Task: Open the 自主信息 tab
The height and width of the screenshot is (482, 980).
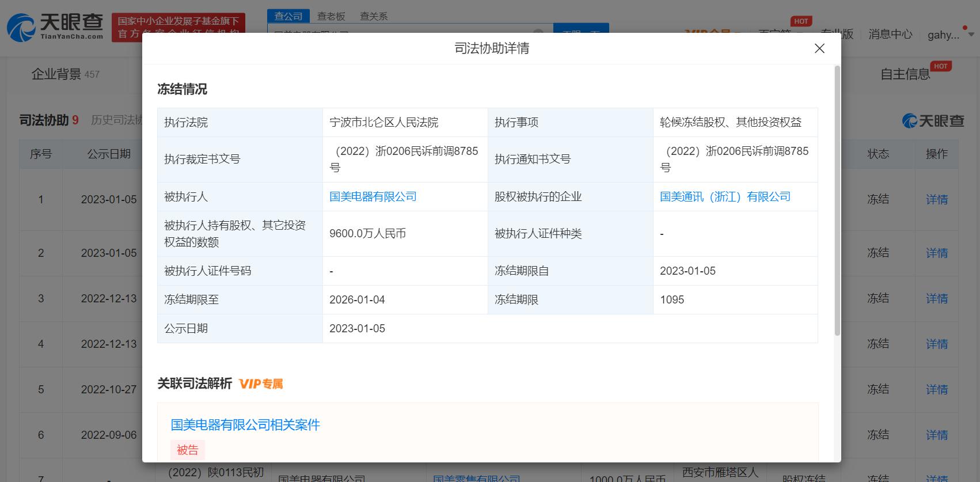Action: [905, 74]
